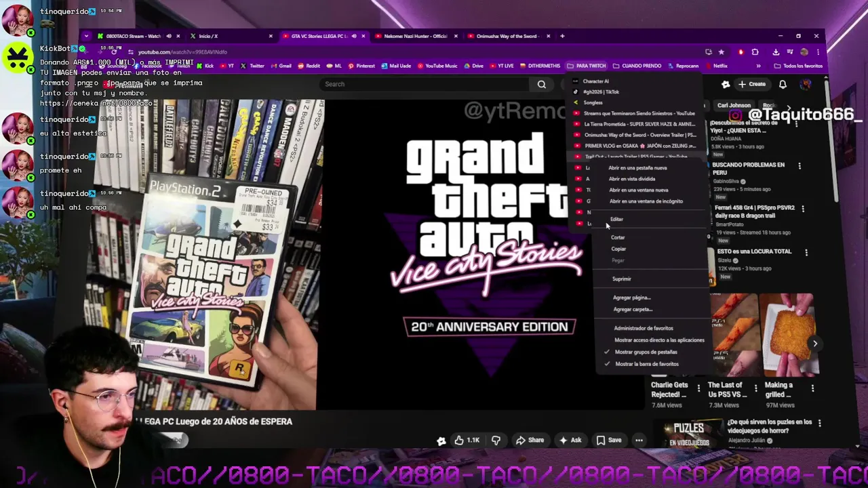Screen dimensions: 868x488
Task: Click the Share button under the video
Action: click(x=530, y=440)
